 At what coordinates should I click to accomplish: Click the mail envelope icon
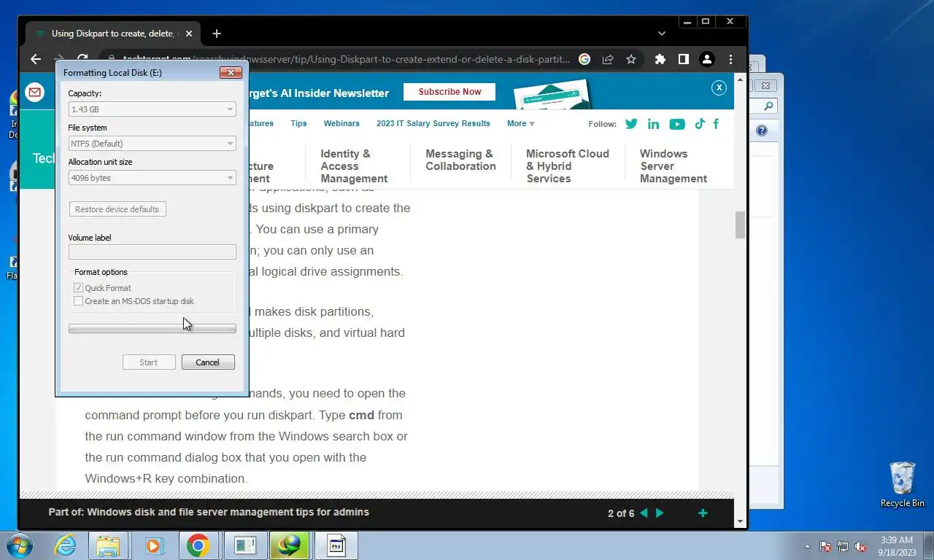pos(34,92)
